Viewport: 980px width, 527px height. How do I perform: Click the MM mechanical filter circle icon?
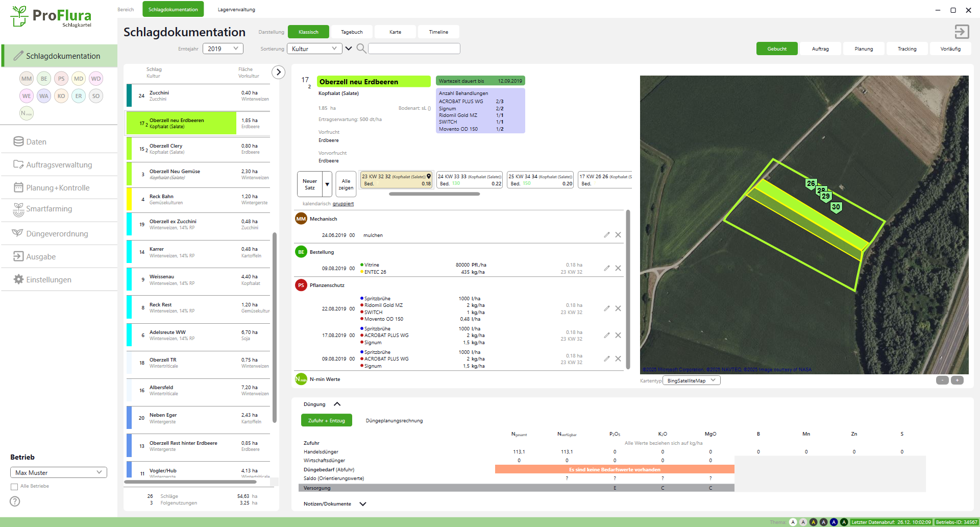tap(27, 79)
